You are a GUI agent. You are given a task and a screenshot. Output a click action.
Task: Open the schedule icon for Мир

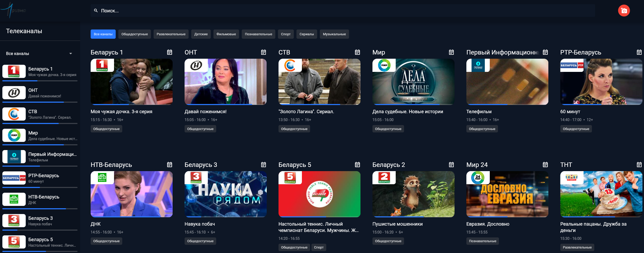pyautogui.click(x=451, y=52)
